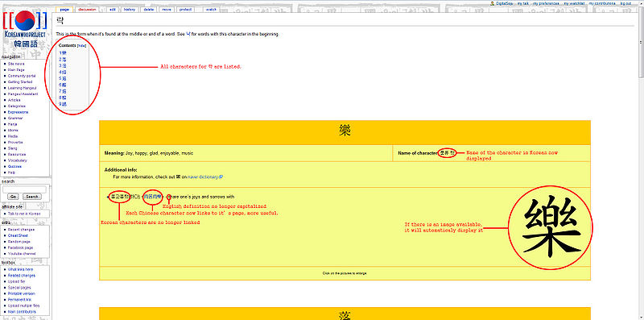Open Hanja in navigation

click(13, 124)
